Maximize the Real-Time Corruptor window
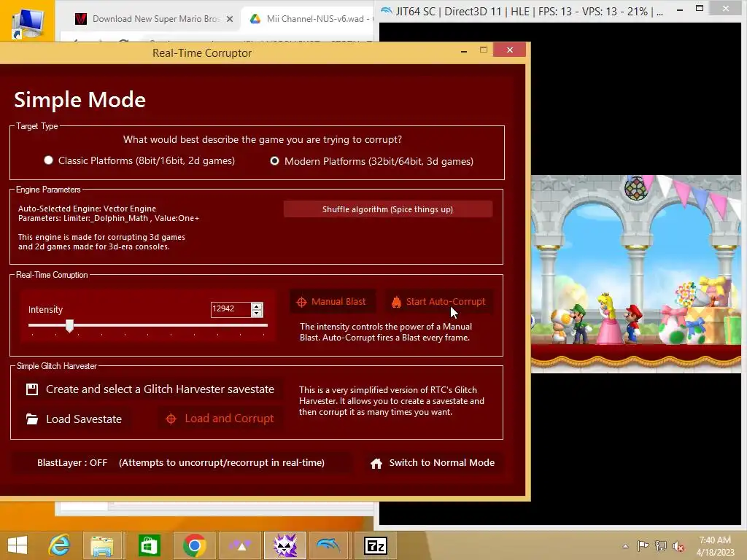This screenshot has height=560, width=747. (x=484, y=50)
